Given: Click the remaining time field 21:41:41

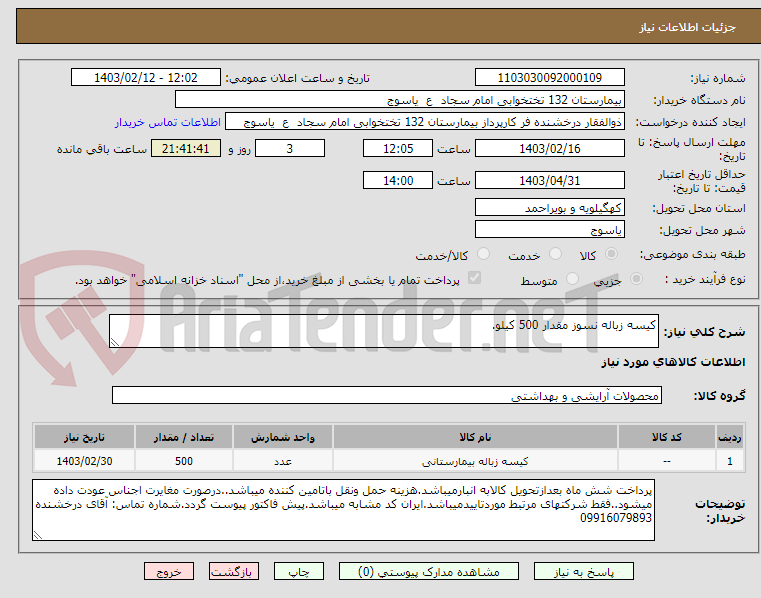Looking at the screenshot, I should (186, 149).
